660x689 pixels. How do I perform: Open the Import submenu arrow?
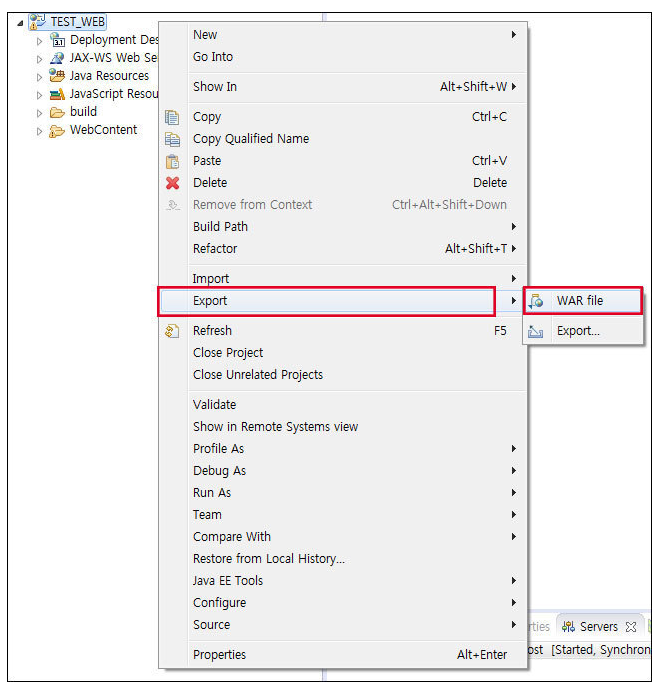point(513,279)
